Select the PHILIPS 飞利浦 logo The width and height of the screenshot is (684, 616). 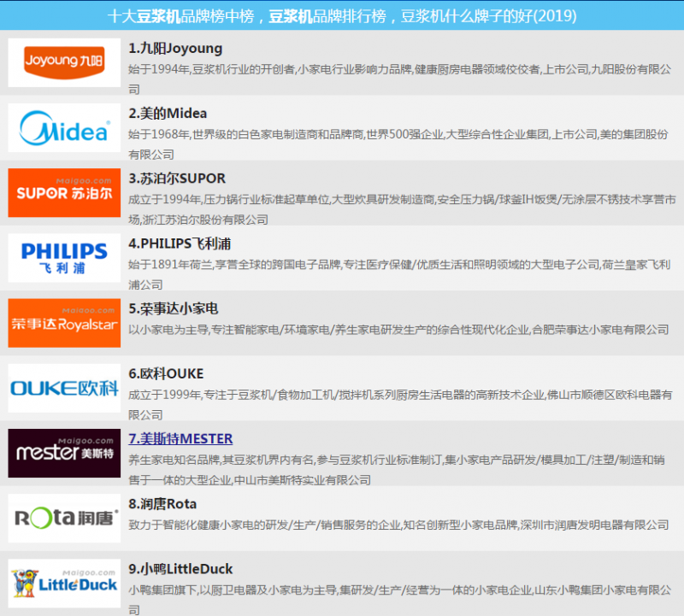click(64, 258)
